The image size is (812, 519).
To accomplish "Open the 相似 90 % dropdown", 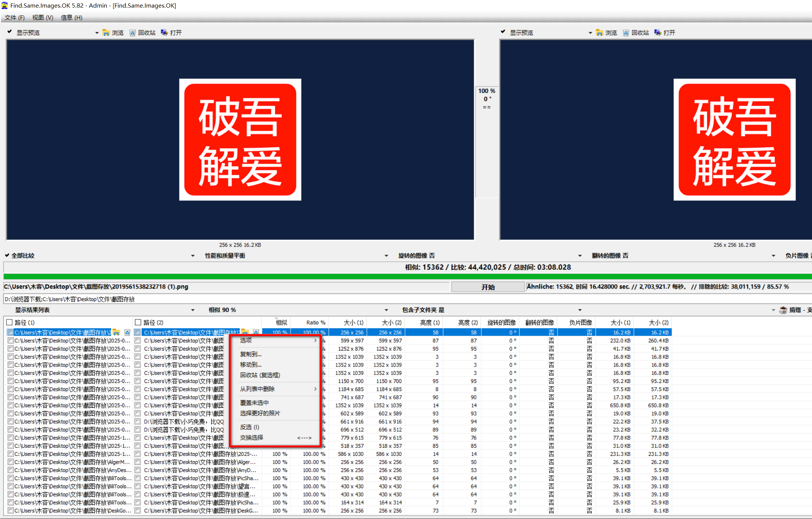I will [386, 309].
